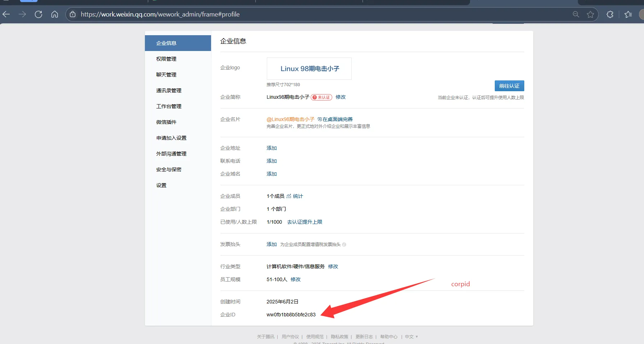Add a company address via 添加

[271, 148]
